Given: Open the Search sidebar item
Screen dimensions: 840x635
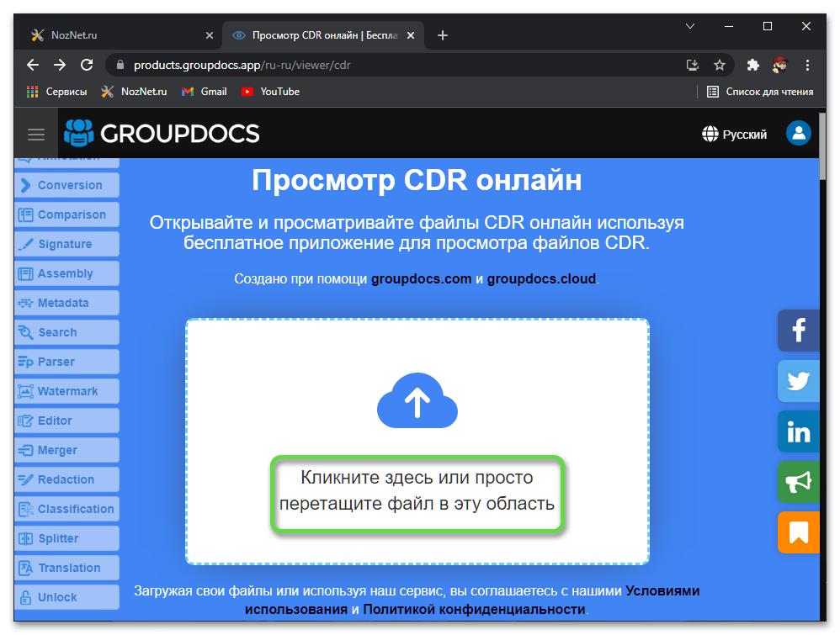Looking at the screenshot, I should pos(66,332).
